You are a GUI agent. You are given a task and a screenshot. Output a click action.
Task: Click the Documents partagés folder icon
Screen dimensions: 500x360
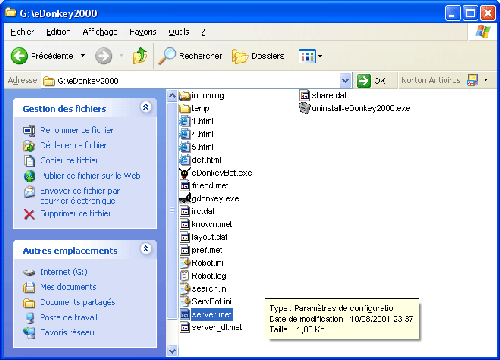(29, 303)
